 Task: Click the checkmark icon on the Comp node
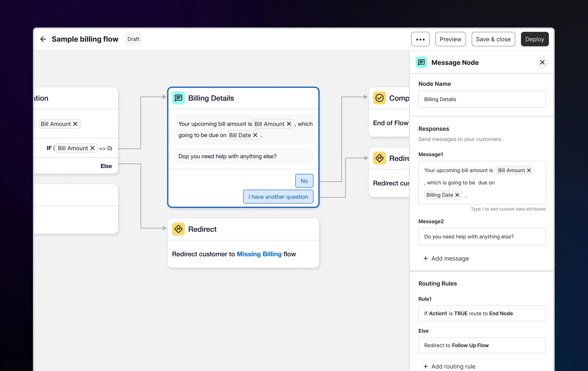point(379,98)
